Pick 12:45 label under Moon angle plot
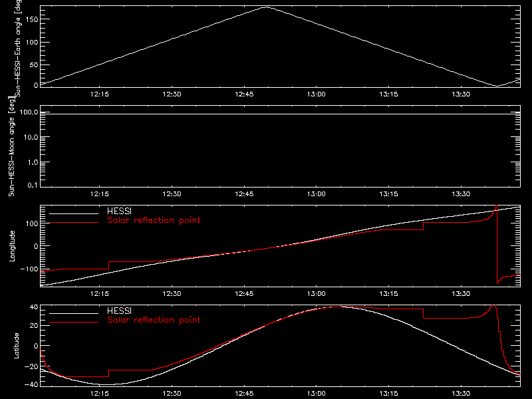 click(x=244, y=194)
